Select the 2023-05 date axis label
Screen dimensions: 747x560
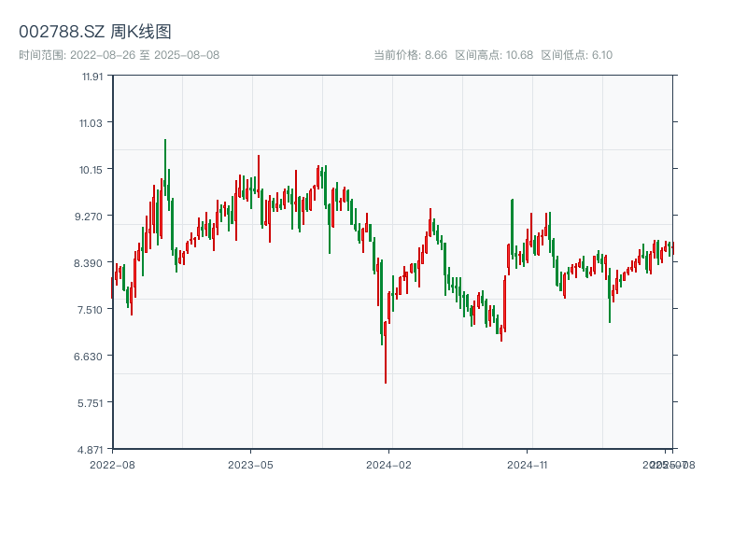coord(250,465)
